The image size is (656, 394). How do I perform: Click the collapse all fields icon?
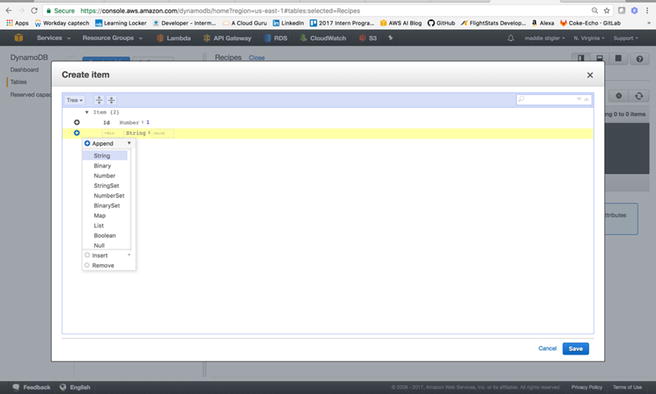tap(111, 100)
